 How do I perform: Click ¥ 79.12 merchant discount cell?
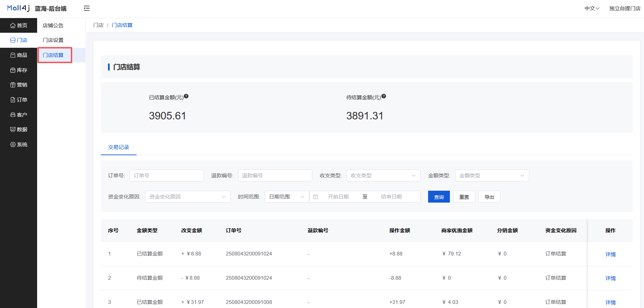click(x=452, y=254)
